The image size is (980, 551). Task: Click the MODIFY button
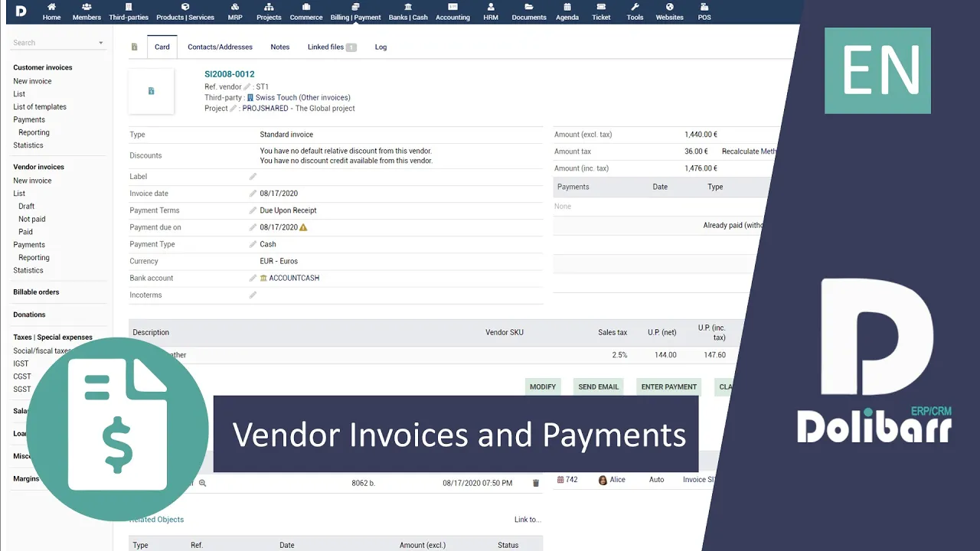[543, 386]
